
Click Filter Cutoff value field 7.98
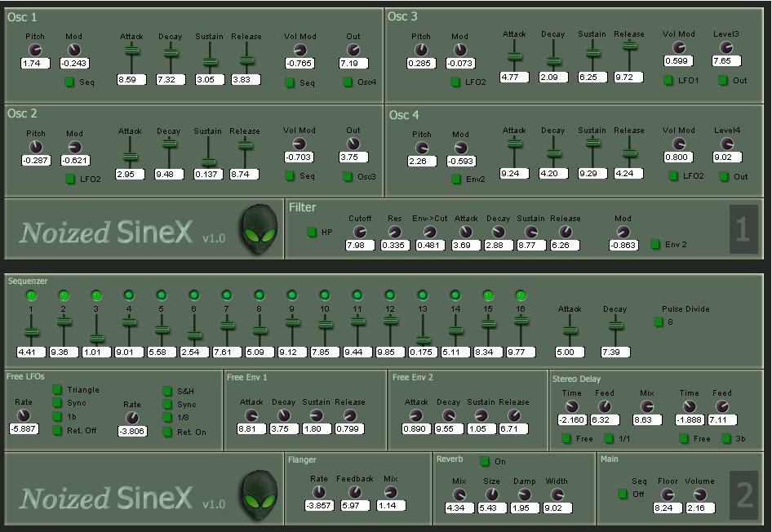click(360, 245)
